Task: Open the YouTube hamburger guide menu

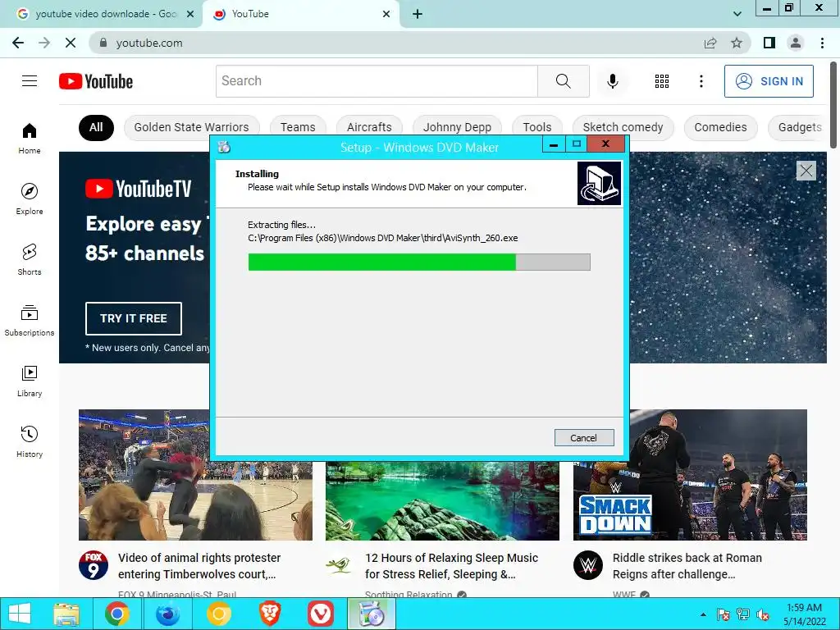Action: point(30,81)
